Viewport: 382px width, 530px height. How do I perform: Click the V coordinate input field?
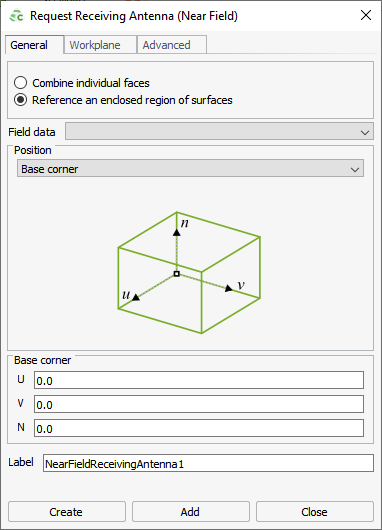coord(199,404)
